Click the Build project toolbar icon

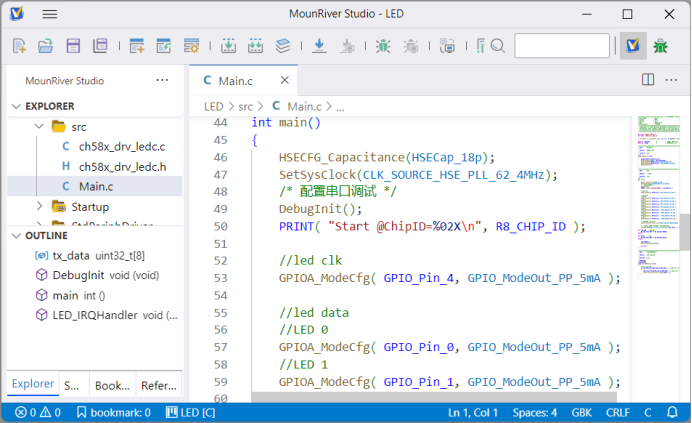(228, 46)
